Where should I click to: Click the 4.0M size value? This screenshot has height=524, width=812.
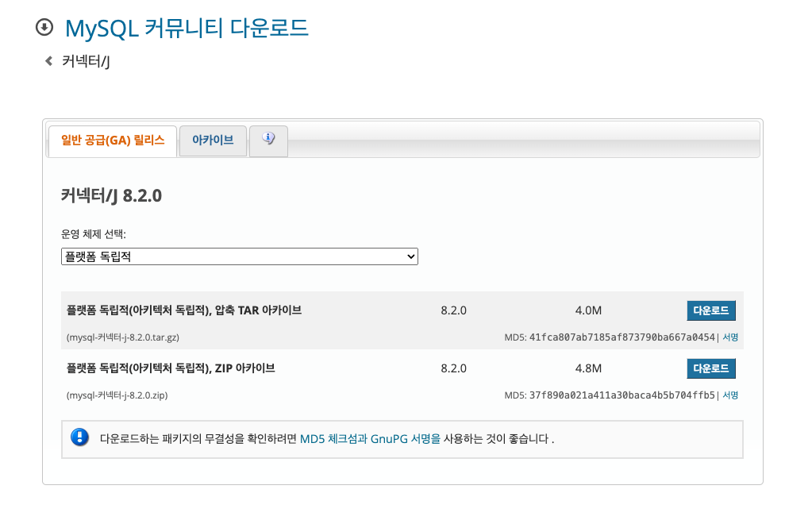588,310
